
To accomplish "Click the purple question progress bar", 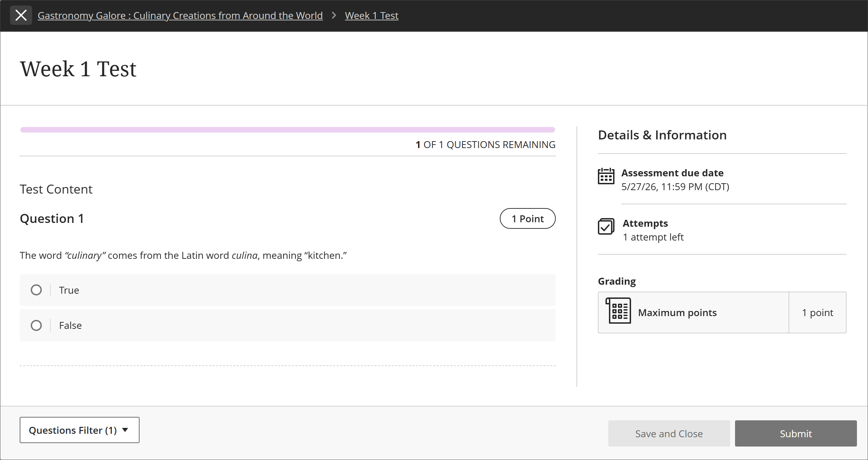I will coord(288,130).
